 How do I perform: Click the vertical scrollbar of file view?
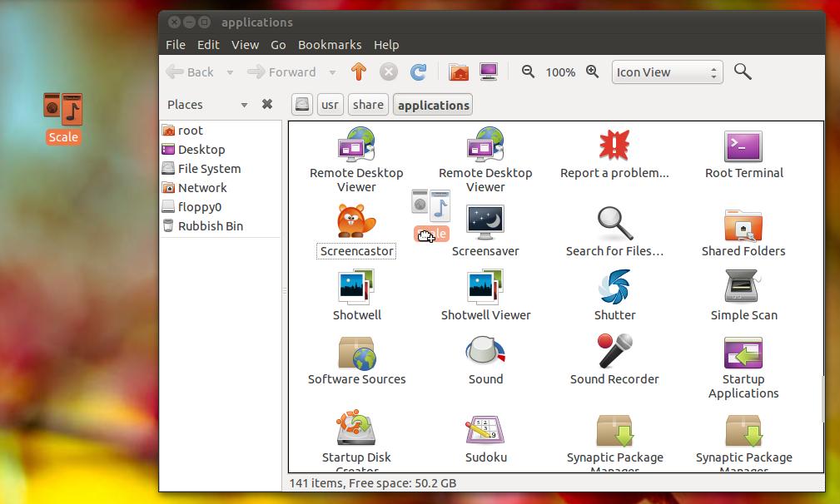point(823,399)
